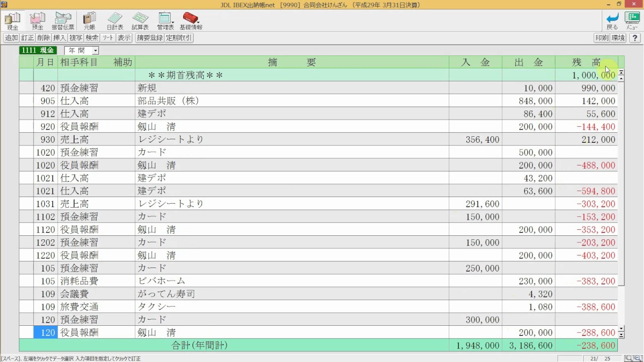
Task: Click the ソート sort button
Action: tap(108, 38)
